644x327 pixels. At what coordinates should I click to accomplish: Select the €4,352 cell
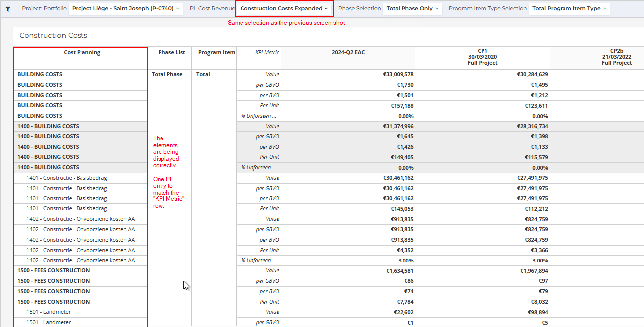(405, 250)
